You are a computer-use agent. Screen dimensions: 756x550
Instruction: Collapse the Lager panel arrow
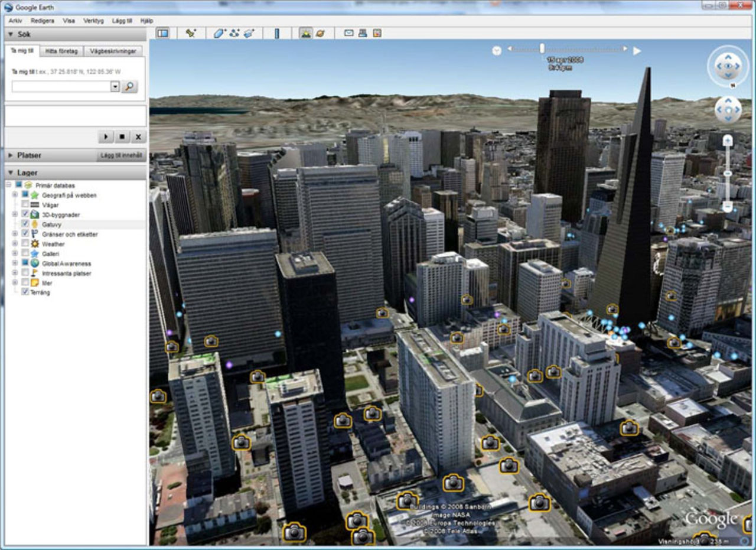[11, 173]
